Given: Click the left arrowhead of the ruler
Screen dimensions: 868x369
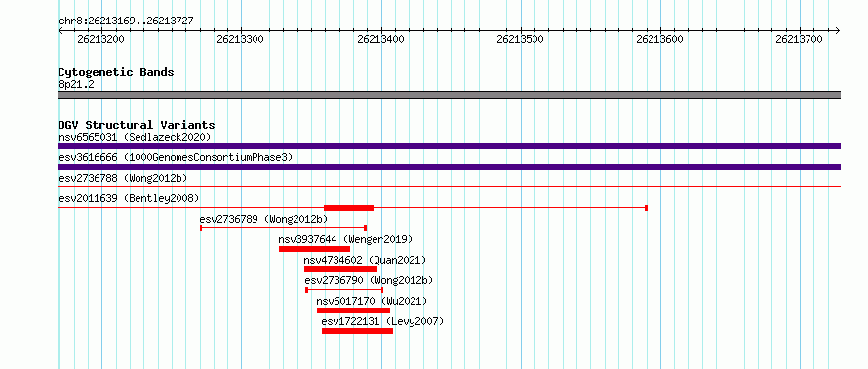Looking at the screenshot, I should pyautogui.click(x=60, y=30).
